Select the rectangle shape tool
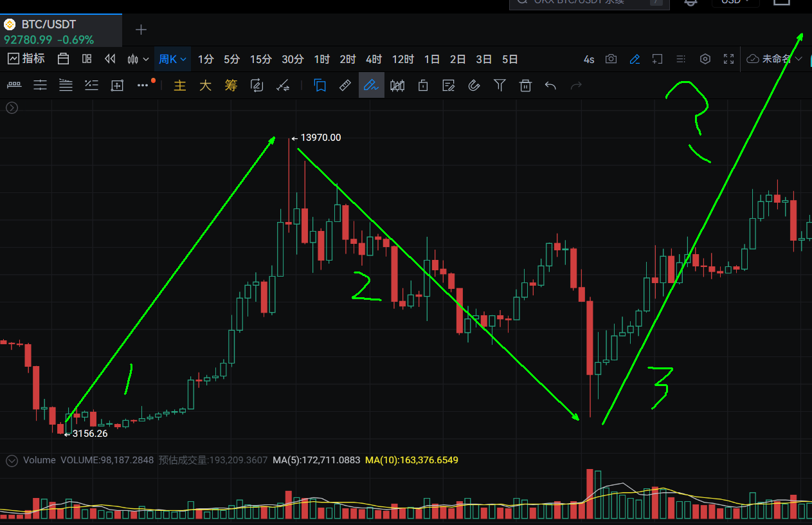 (x=117, y=85)
